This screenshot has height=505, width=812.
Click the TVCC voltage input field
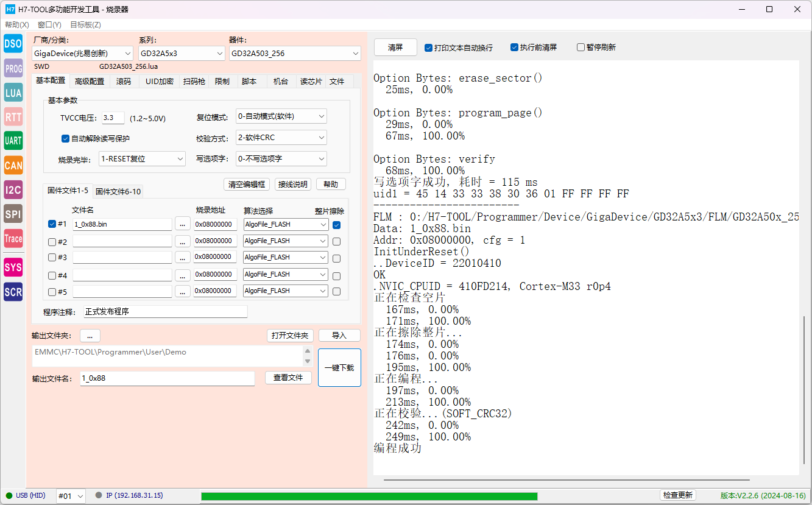point(113,118)
